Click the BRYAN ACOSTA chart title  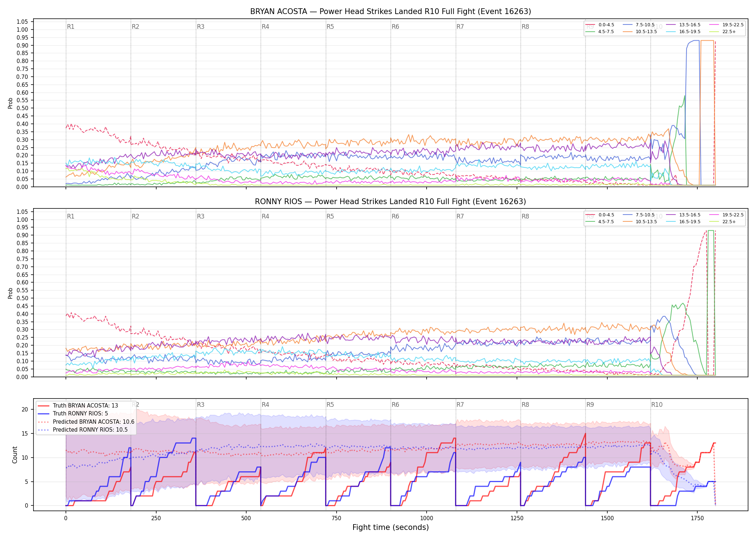click(x=391, y=12)
